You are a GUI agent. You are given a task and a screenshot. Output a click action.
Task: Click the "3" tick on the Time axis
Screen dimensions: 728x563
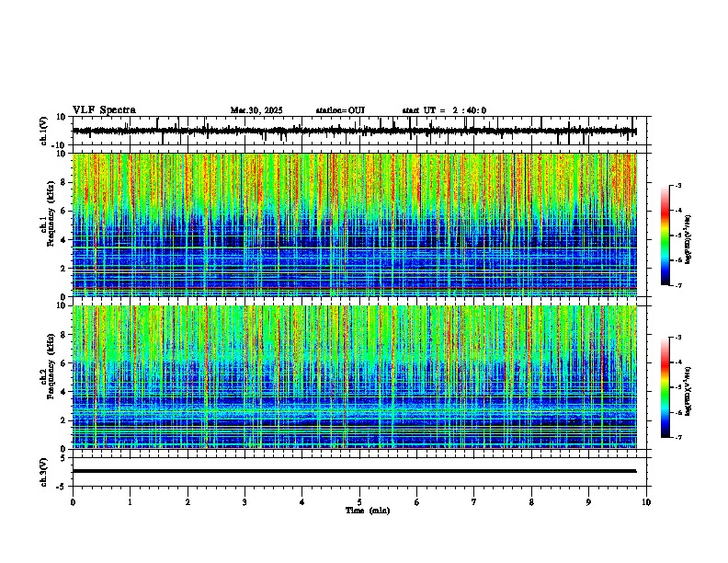pyautogui.click(x=245, y=502)
